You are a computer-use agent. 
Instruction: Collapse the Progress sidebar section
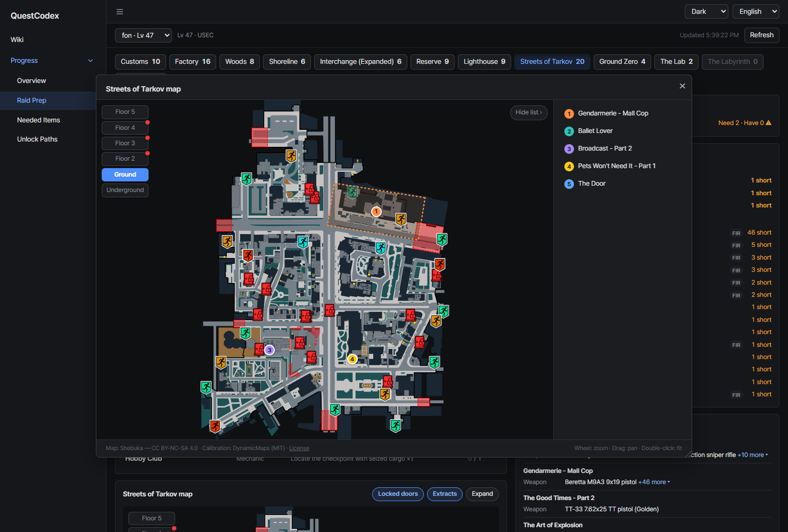tap(53, 61)
